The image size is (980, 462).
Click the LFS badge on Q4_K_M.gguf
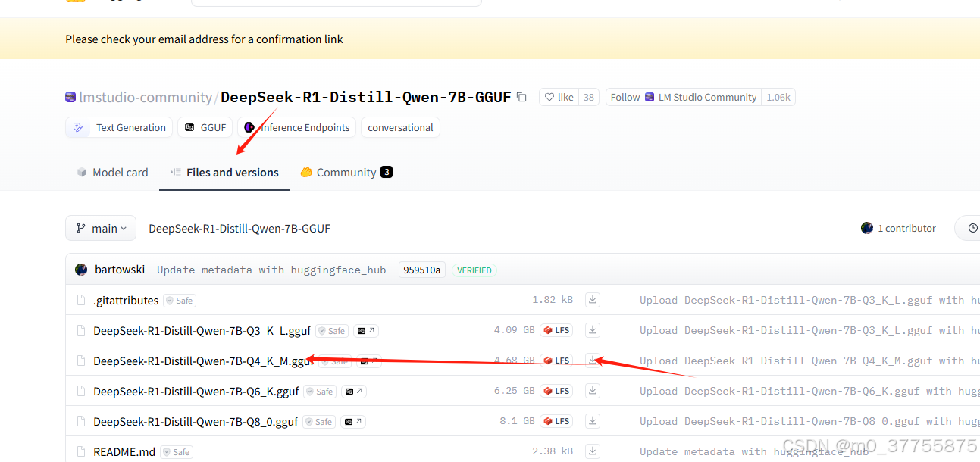(x=556, y=361)
